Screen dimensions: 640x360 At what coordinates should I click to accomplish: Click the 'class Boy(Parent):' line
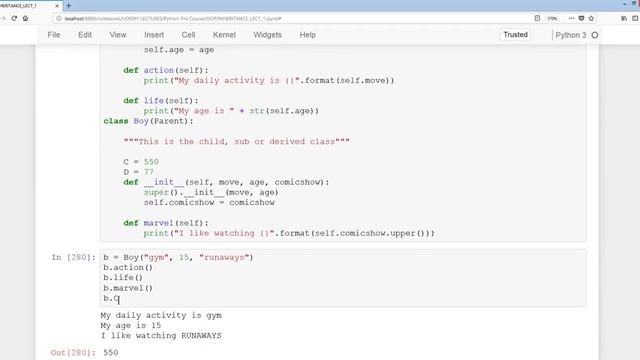coord(148,121)
